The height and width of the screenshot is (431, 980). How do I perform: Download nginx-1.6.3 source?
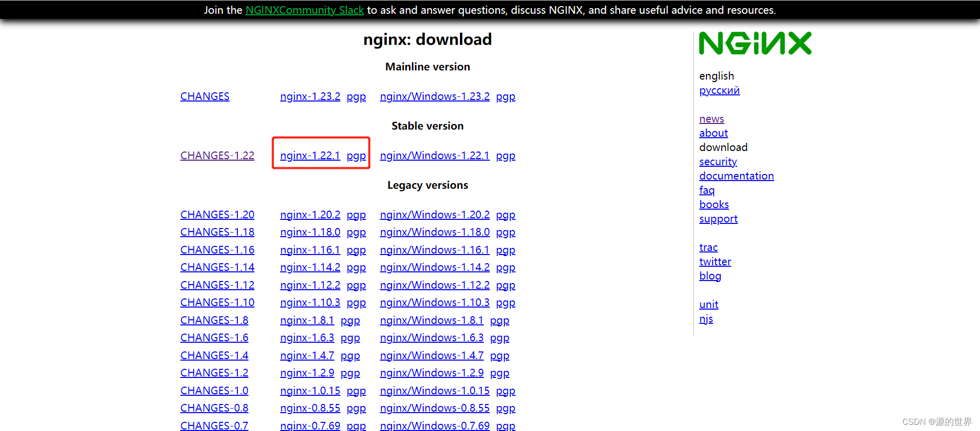coord(307,338)
